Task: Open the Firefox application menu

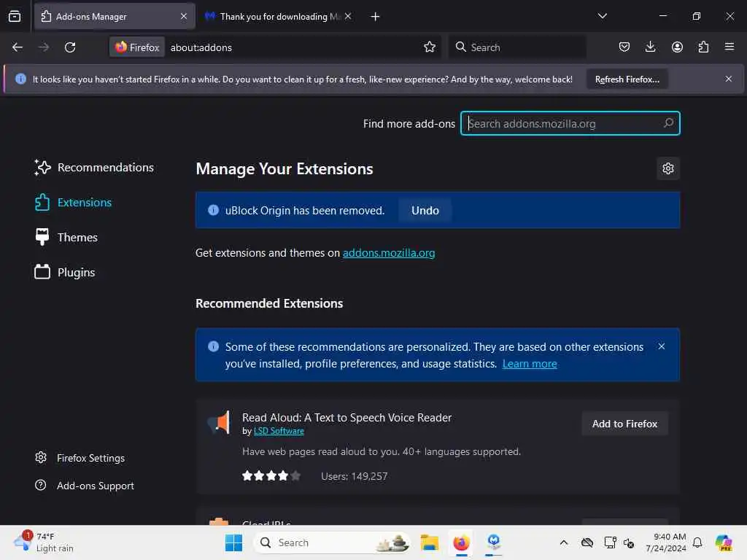Action: [729, 47]
